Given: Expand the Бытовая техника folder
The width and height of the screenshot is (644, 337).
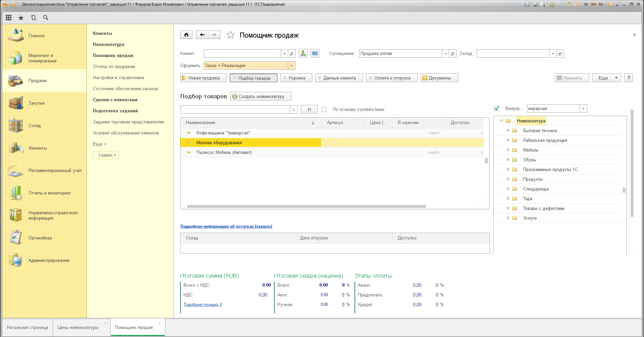Looking at the screenshot, I should [508, 130].
